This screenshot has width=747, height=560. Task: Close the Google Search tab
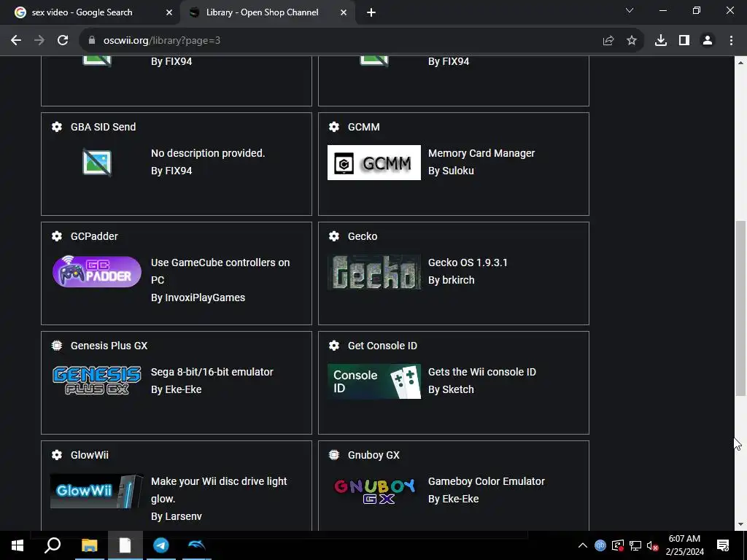coord(169,13)
